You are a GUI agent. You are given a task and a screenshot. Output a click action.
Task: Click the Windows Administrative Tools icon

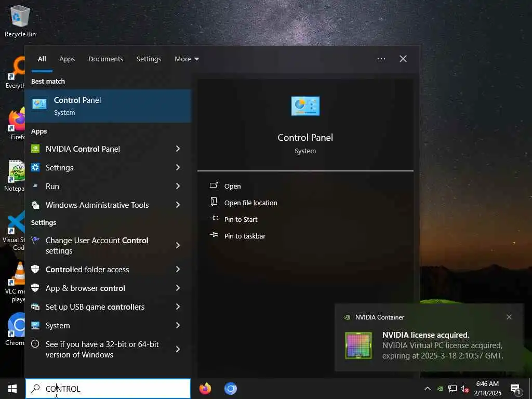tap(35, 205)
